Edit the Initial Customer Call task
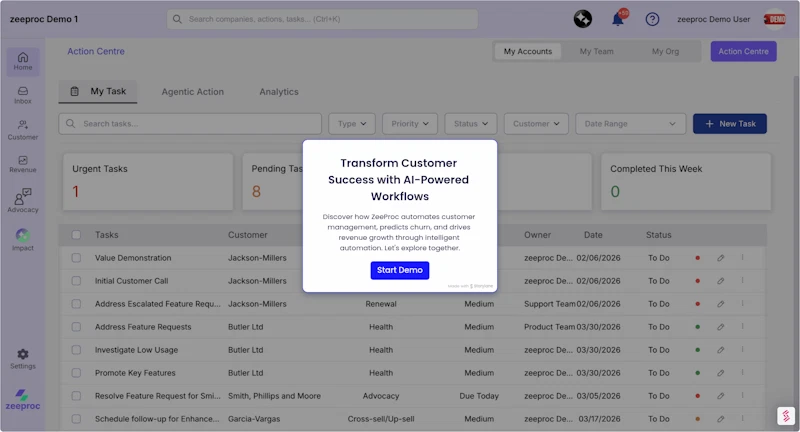Viewport: 800px width, 432px height. tap(720, 281)
